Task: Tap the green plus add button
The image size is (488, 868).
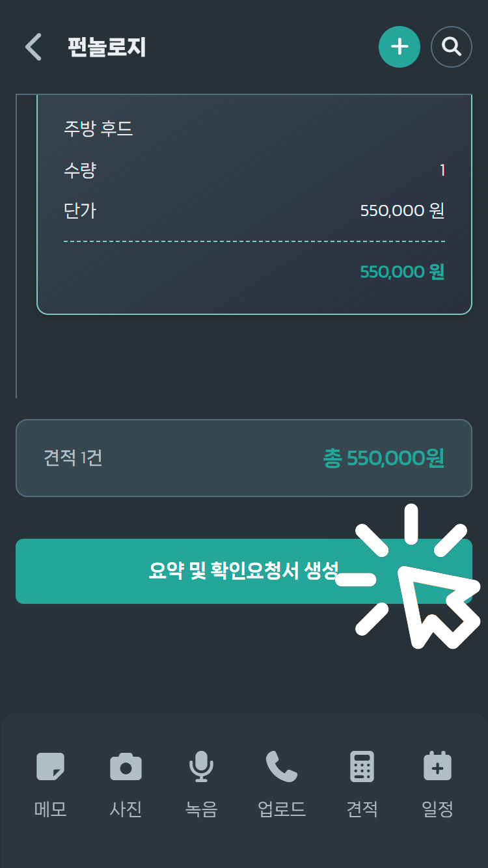Action: 399,47
